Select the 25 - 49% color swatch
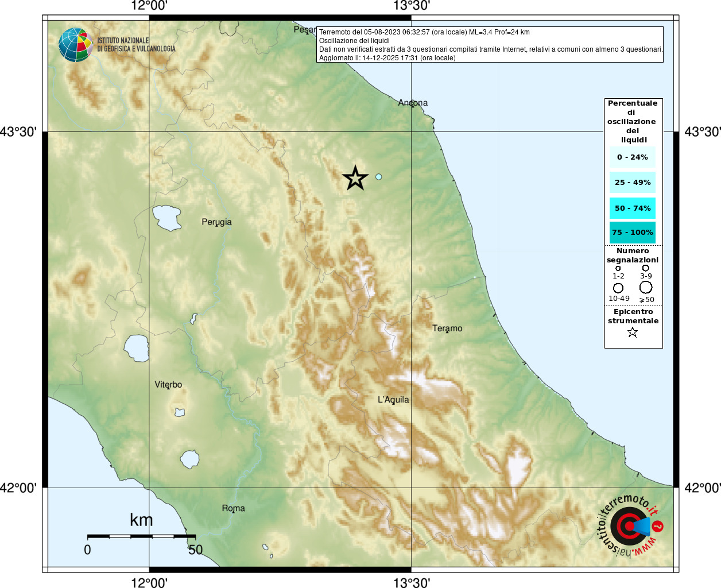This screenshot has width=721, height=588. tap(633, 182)
